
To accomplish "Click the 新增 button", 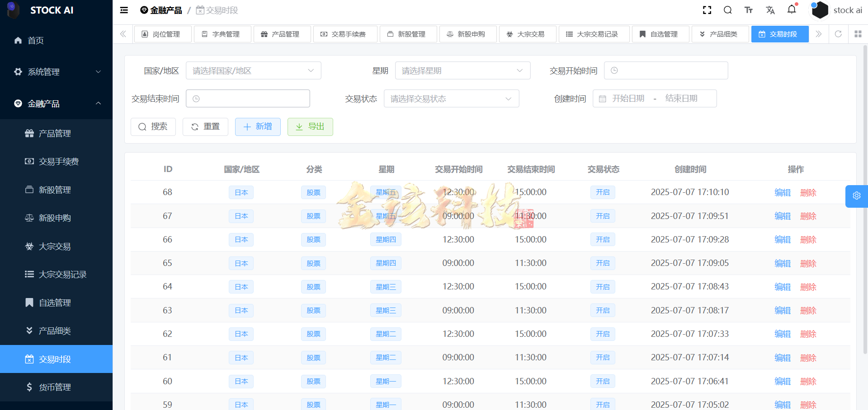I will point(258,127).
